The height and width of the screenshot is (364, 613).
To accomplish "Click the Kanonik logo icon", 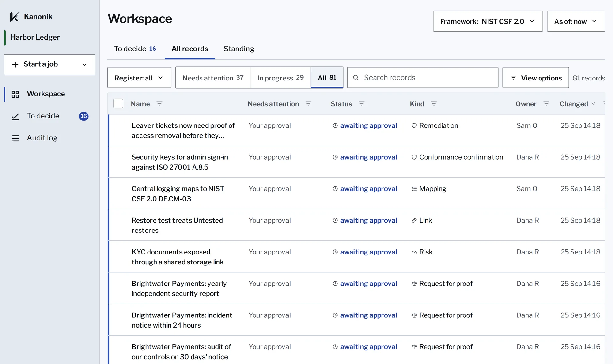I will coord(15,17).
